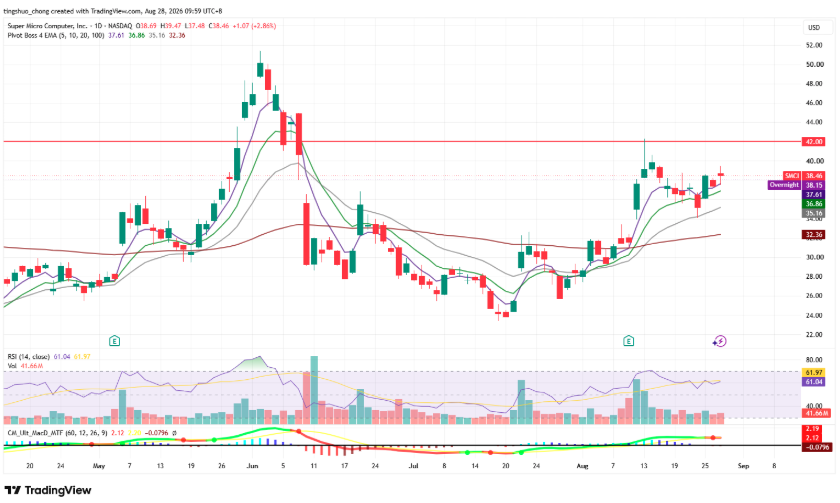The height and width of the screenshot is (503, 840).
Task: Click the Jun label on the time axis
Action: 252,466
